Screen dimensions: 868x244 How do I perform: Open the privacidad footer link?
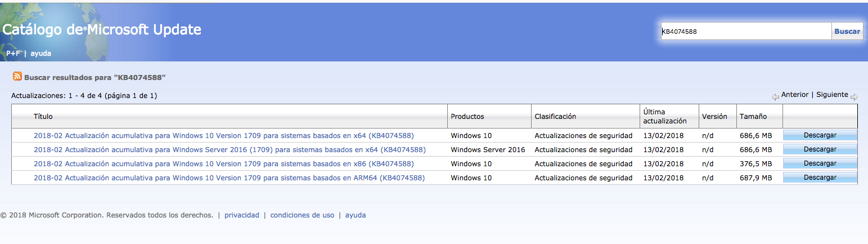242,215
